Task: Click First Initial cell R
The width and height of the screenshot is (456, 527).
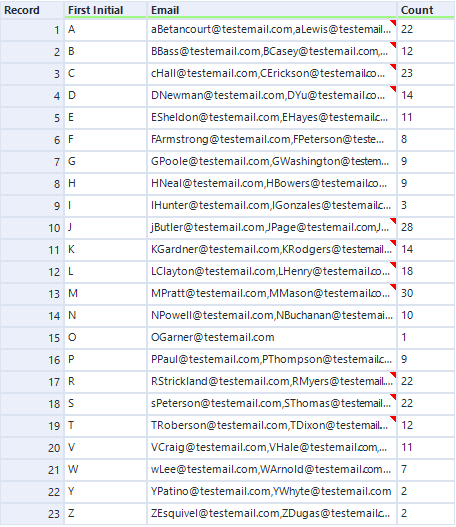Action: pos(106,382)
